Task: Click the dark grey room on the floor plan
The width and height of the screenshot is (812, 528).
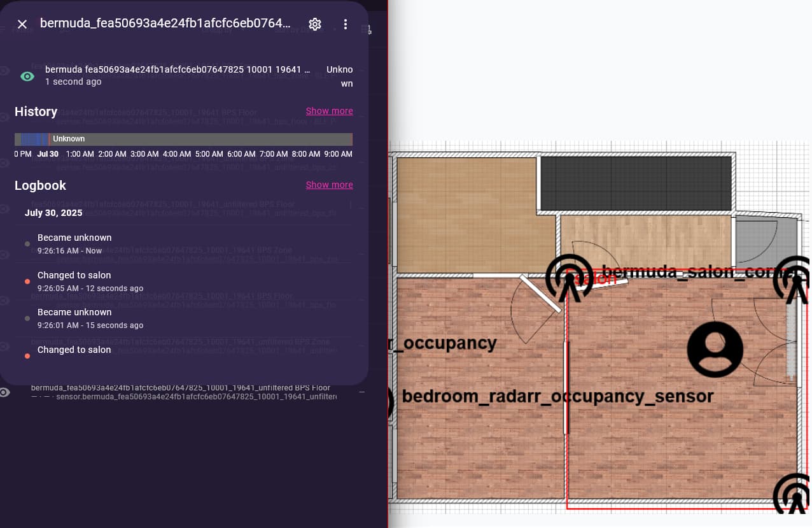Action: pyautogui.click(x=636, y=183)
